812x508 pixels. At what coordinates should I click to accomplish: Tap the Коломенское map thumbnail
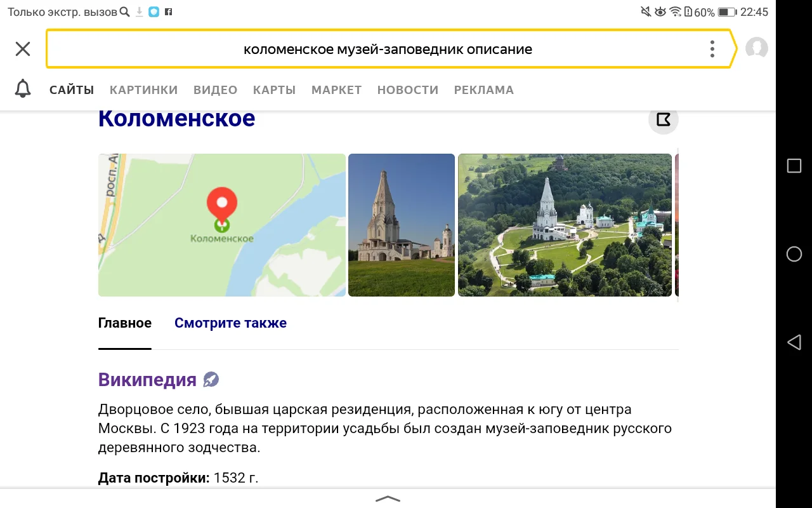(x=221, y=225)
